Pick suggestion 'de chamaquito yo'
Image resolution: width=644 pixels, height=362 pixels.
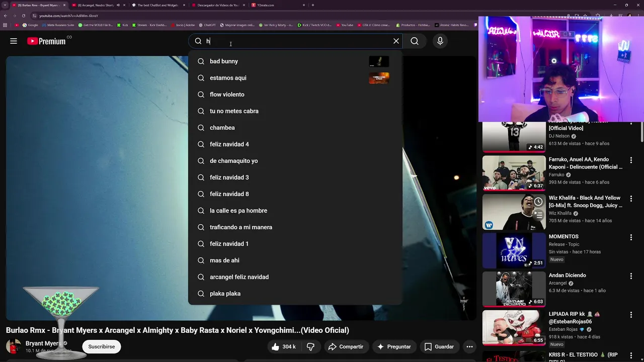click(x=295, y=161)
